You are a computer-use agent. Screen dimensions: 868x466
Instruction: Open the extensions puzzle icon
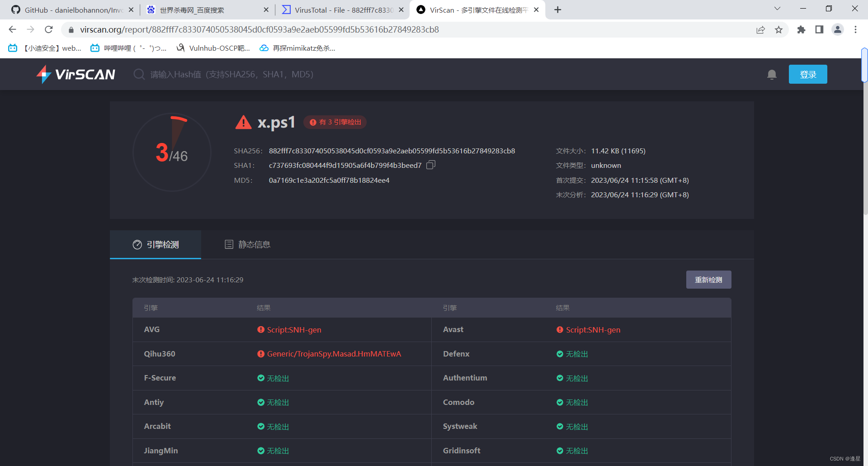(801, 29)
